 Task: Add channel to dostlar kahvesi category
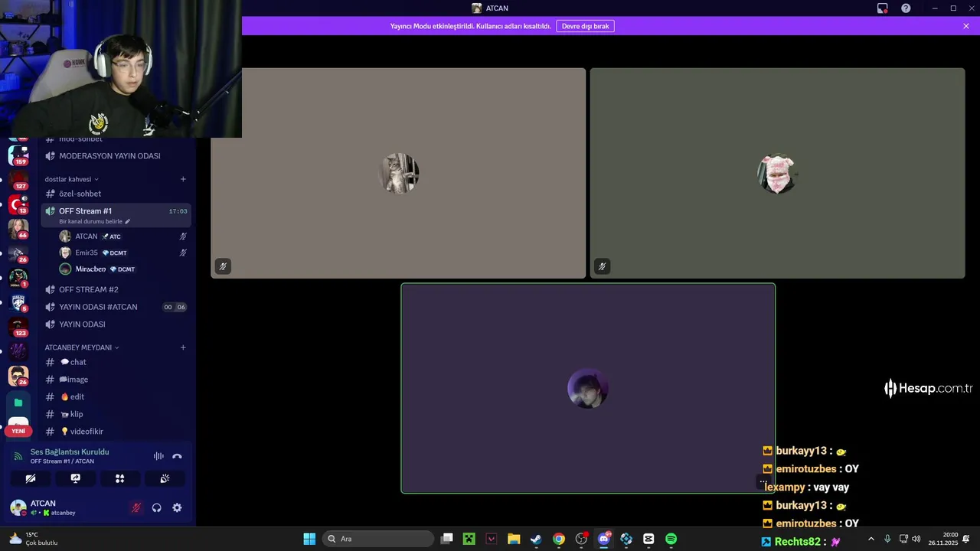tap(183, 179)
